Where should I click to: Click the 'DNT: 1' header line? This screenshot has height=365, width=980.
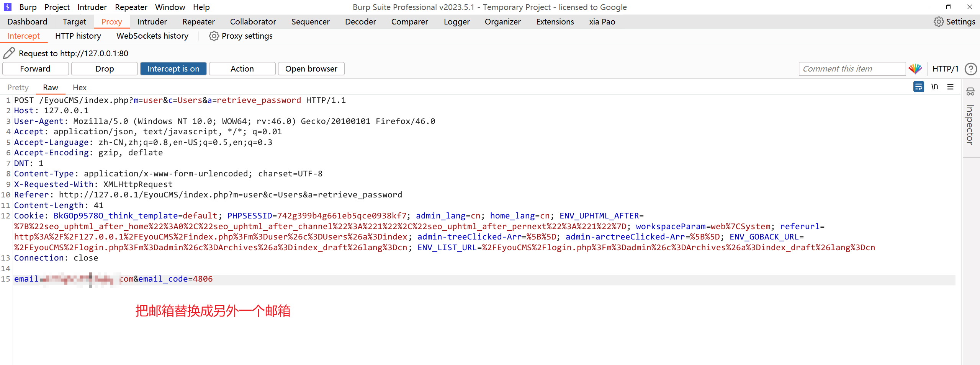[29, 163]
